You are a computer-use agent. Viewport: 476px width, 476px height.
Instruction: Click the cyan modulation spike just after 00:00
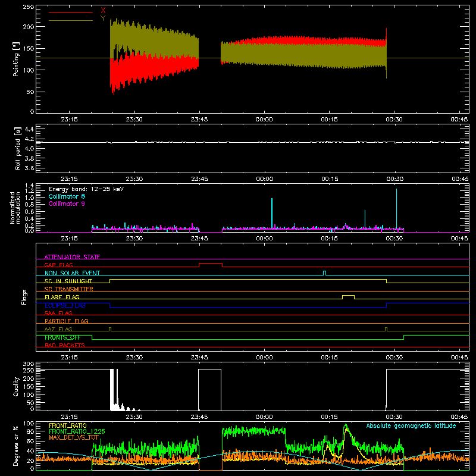point(272,212)
